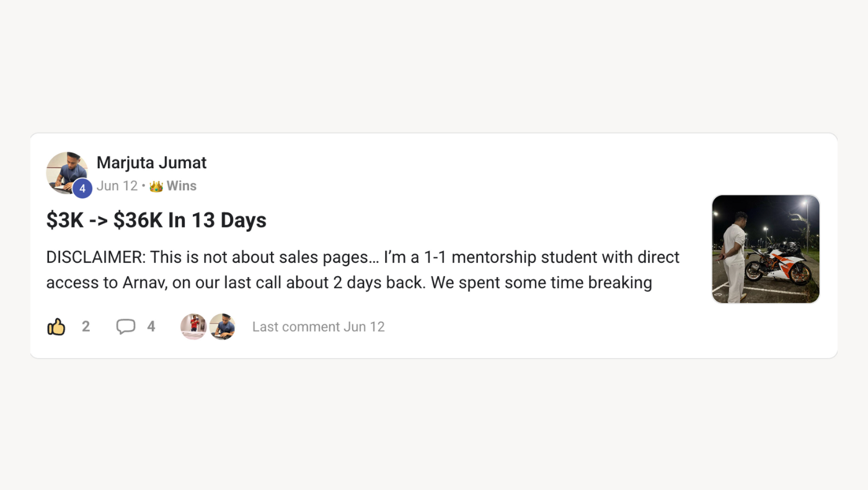
Task: Jump to "Last comment Jun 12"
Action: tap(319, 327)
